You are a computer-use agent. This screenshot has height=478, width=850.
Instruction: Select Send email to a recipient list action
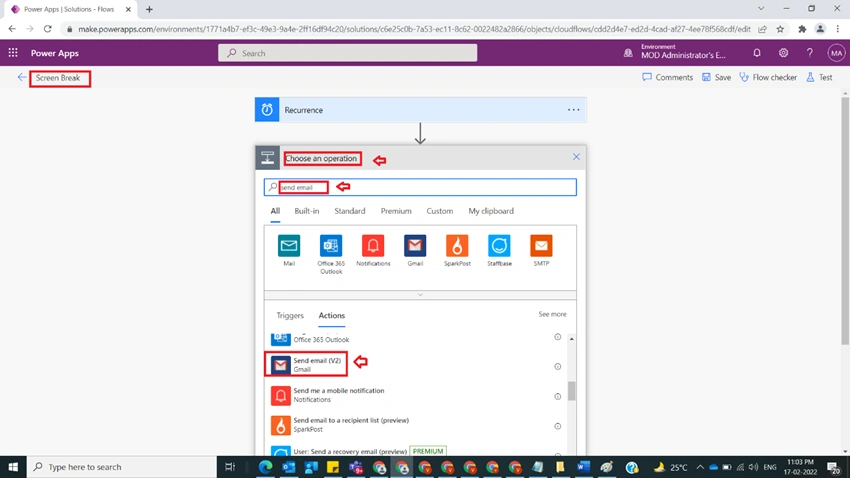(x=417, y=425)
